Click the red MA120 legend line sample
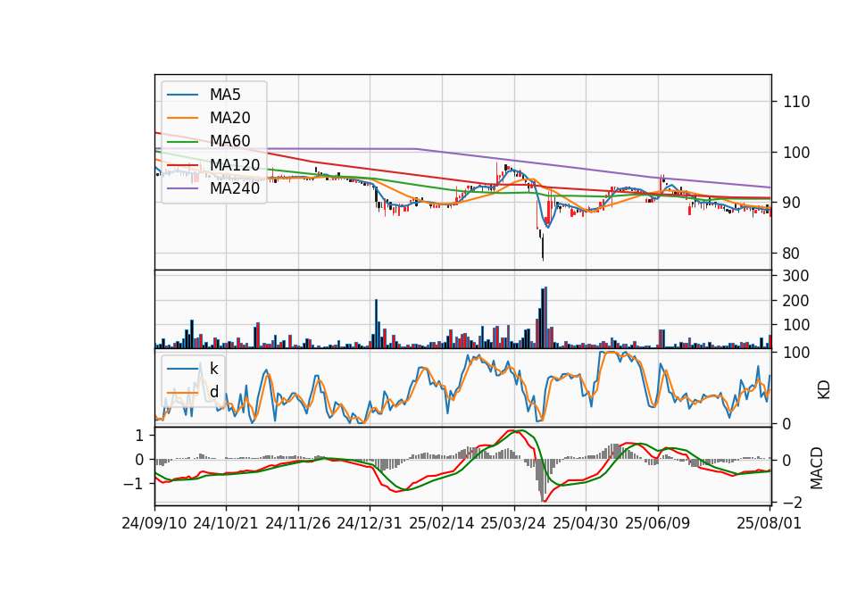The image size is (857, 616). [x=182, y=165]
